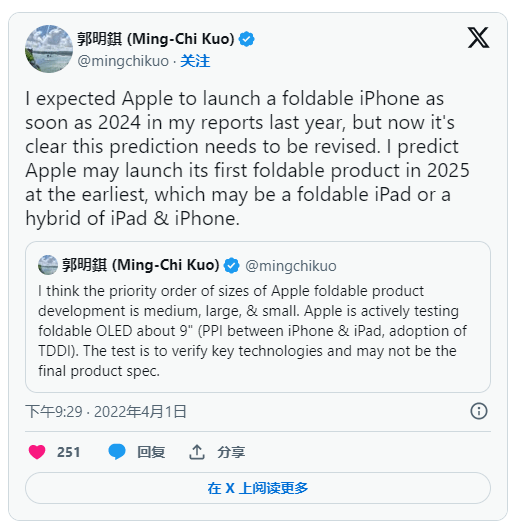The image size is (519, 531).
Task: Click the share upload arrow icon
Action: [197, 452]
